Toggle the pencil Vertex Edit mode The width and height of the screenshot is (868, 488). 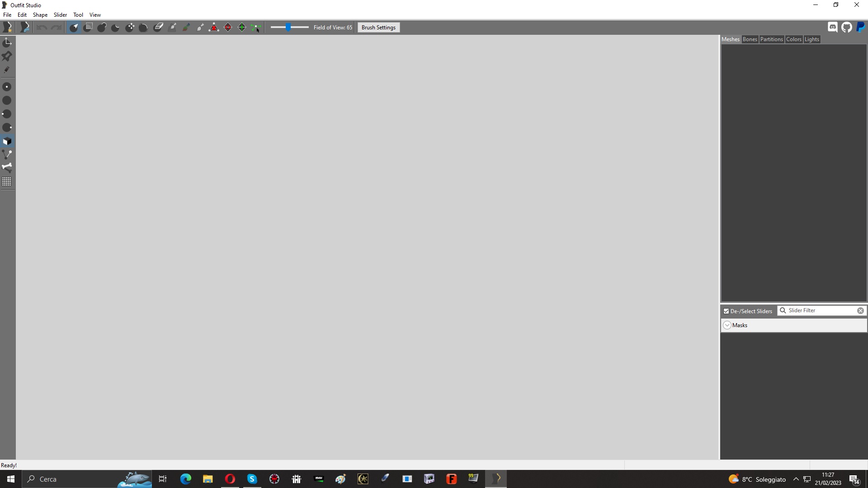(7, 70)
